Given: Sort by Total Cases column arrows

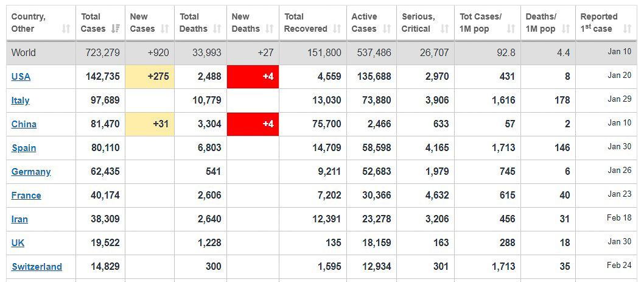Looking at the screenshot, I should [x=116, y=29].
